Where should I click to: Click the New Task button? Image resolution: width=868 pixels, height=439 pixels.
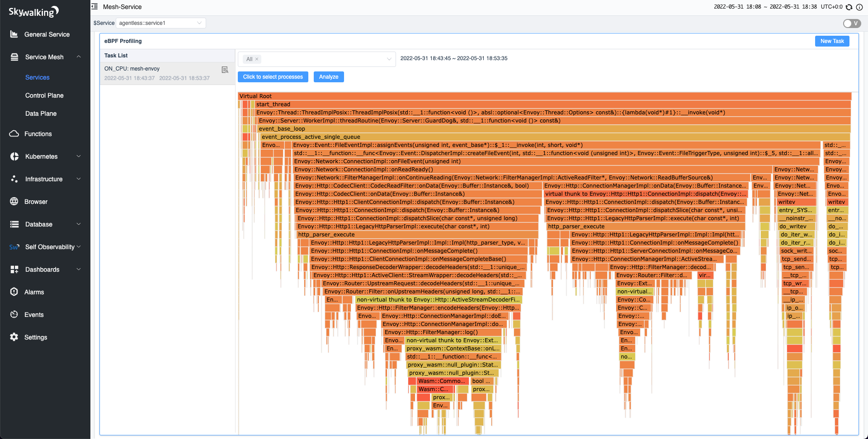832,41
